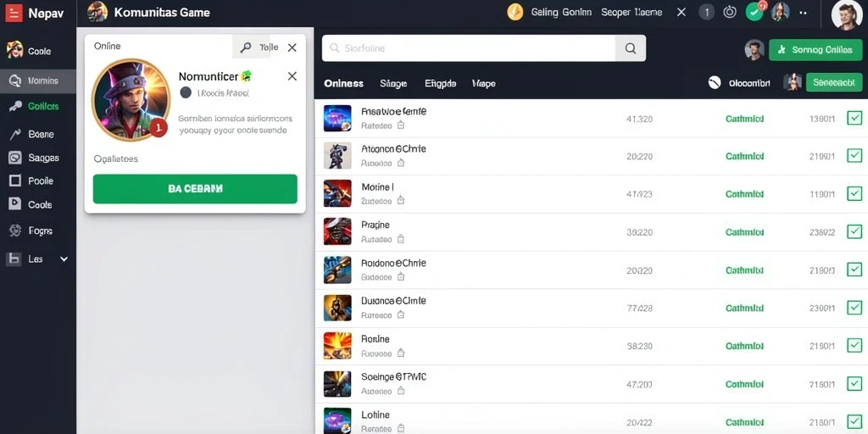Image resolution: width=868 pixels, height=434 pixels.
Task: Close the Nomunticer profile card
Action: click(292, 76)
